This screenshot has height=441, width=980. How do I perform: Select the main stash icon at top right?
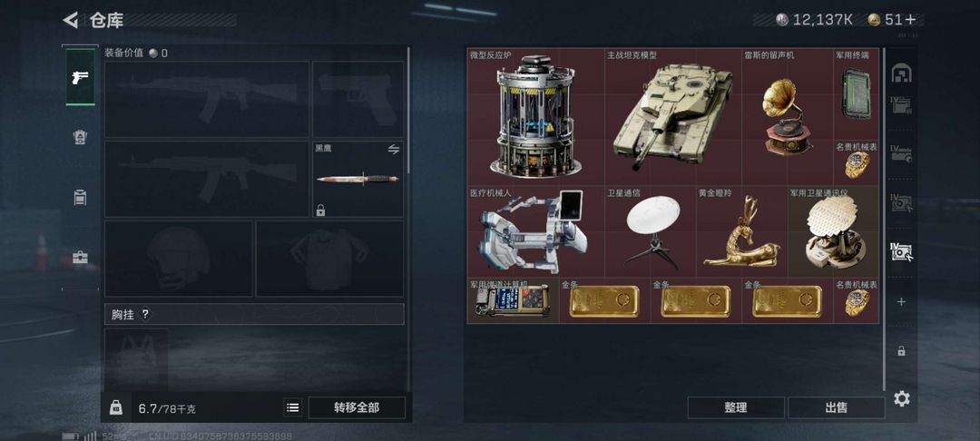coord(901,73)
